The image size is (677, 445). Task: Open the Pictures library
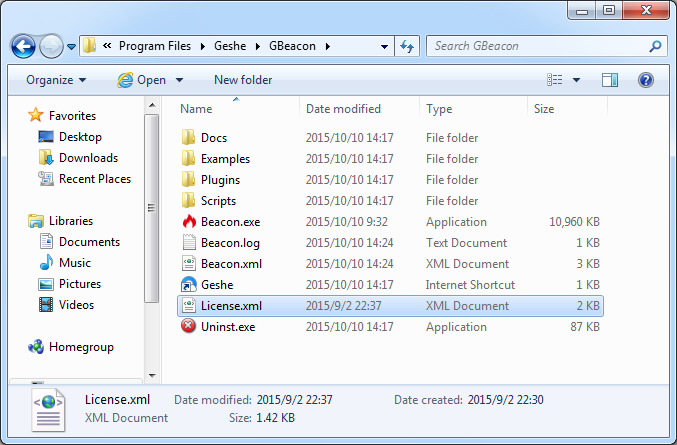click(80, 284)
